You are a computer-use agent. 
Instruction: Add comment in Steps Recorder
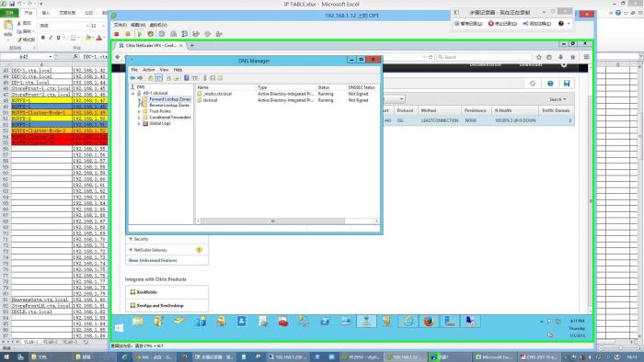[x=536, y=24]
